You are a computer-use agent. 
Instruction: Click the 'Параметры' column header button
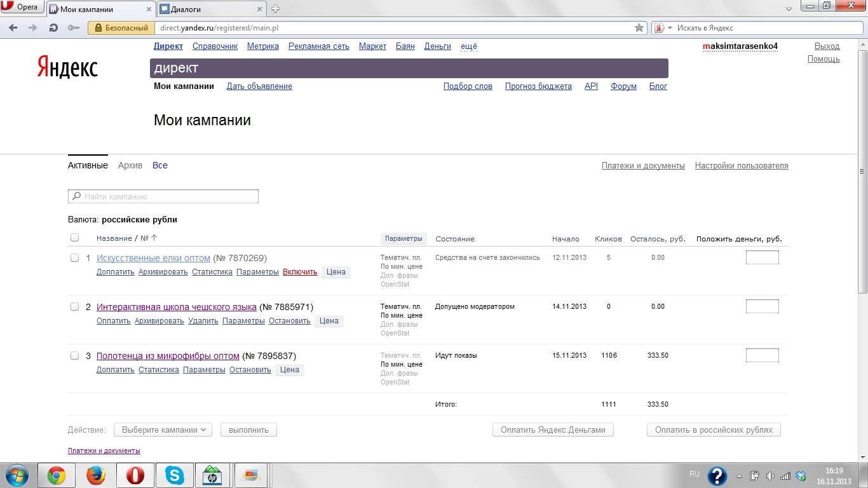coord(403,239)
